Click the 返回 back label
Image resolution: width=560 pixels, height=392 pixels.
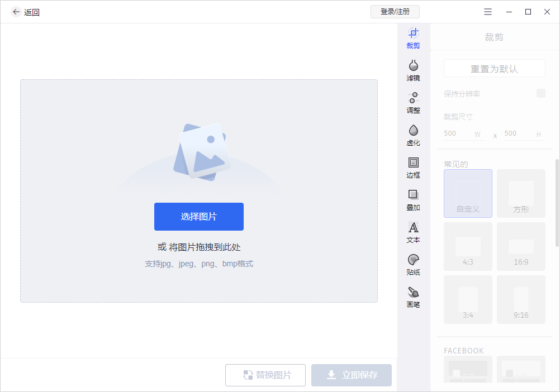point(31,12)
